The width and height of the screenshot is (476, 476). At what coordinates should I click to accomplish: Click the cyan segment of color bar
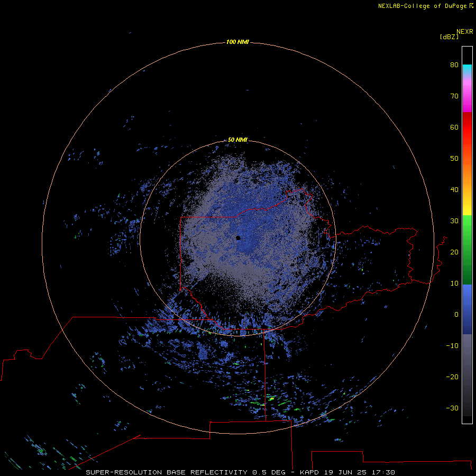click(x=467, y=69)
